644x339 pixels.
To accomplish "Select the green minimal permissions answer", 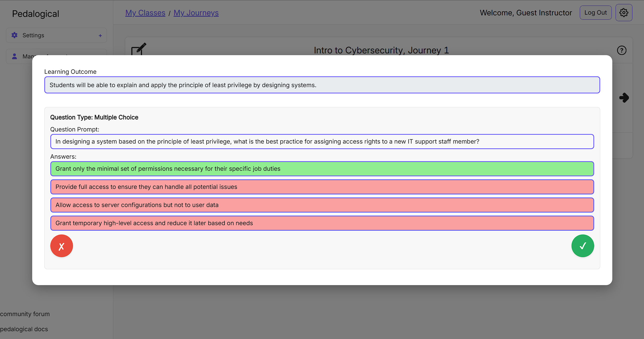I will point(322,169).
